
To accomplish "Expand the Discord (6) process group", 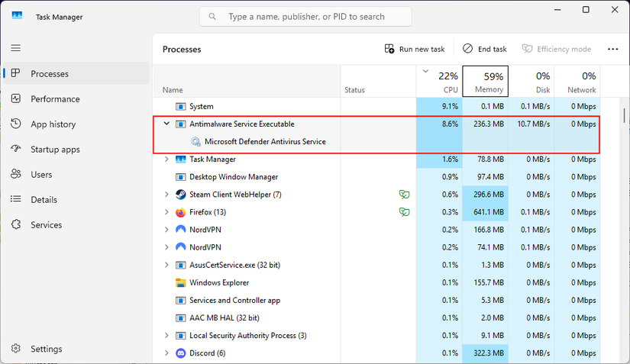I will pyautogui.click(x=166, y=353).
